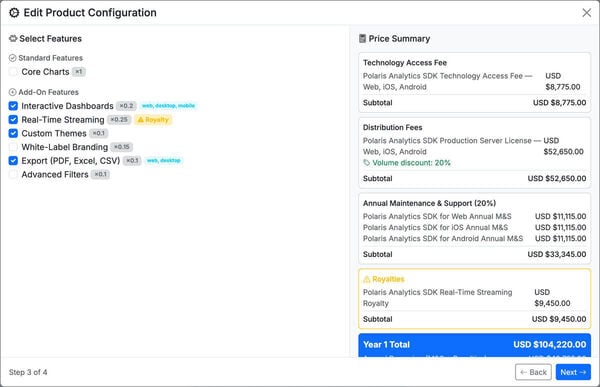Click the ×0.15 badge next to White-Label Branding
This screenshot has width=600, height=387.
(122, 147)
